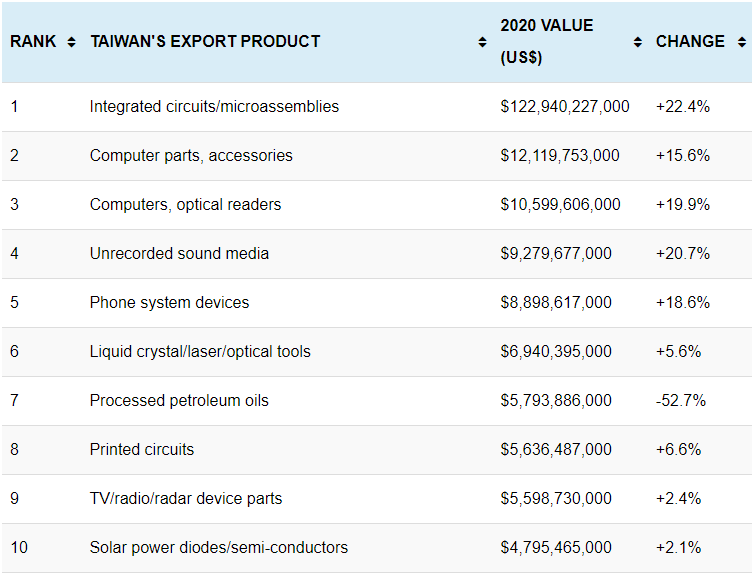Click rank number 6 cell
The width and height of the screenshot is (754, 573).
pyautogui.click(x=14, y=351)
